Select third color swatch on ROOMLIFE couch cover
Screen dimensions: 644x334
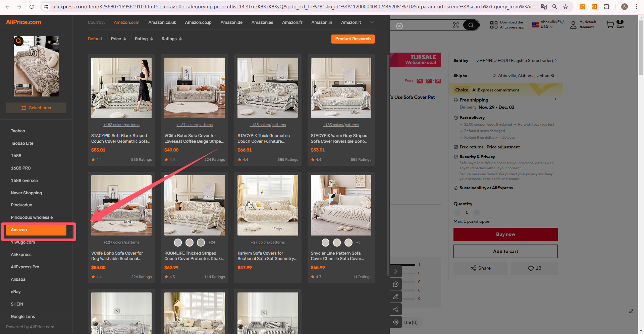201,243
